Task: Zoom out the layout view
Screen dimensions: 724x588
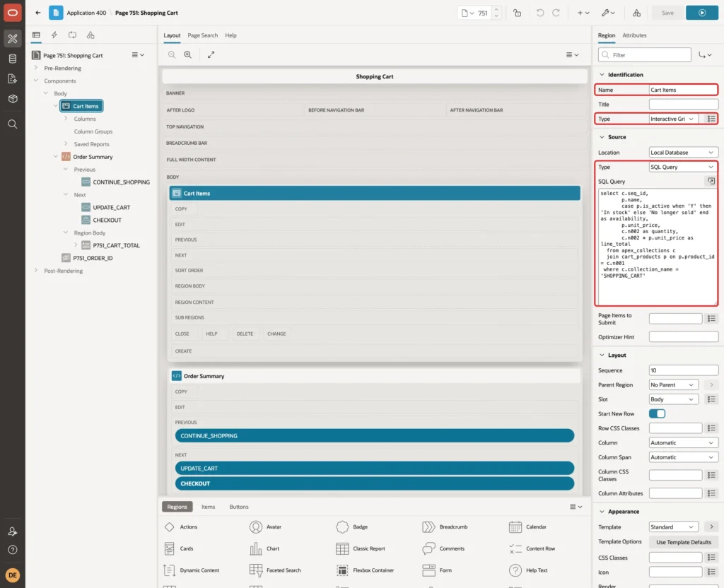Action: point(172,54)
